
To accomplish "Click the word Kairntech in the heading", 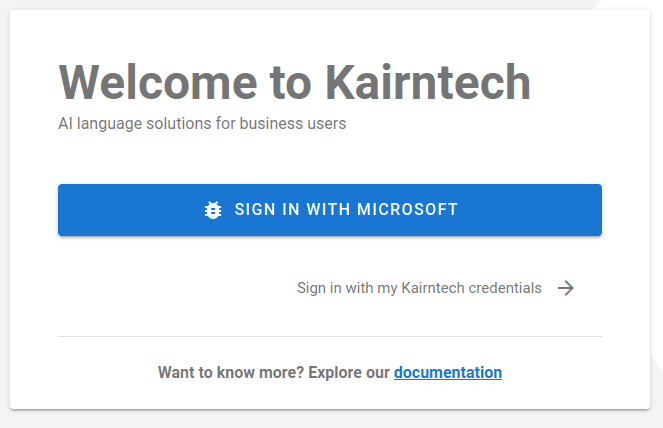I will [428, 82].
